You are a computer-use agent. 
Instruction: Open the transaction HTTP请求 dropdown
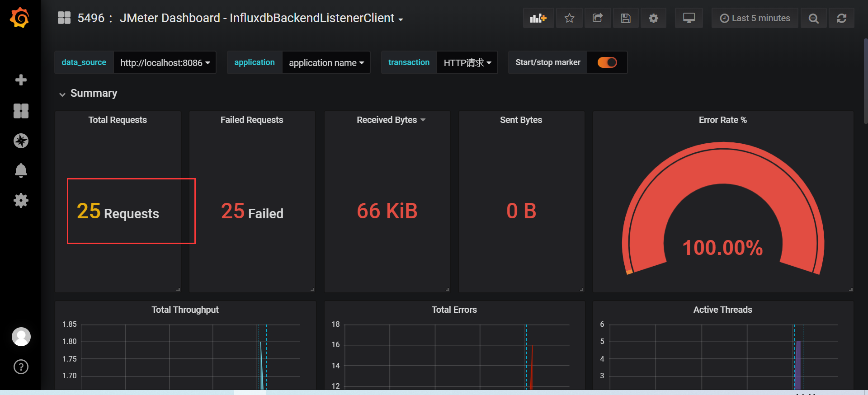(467, 62)
